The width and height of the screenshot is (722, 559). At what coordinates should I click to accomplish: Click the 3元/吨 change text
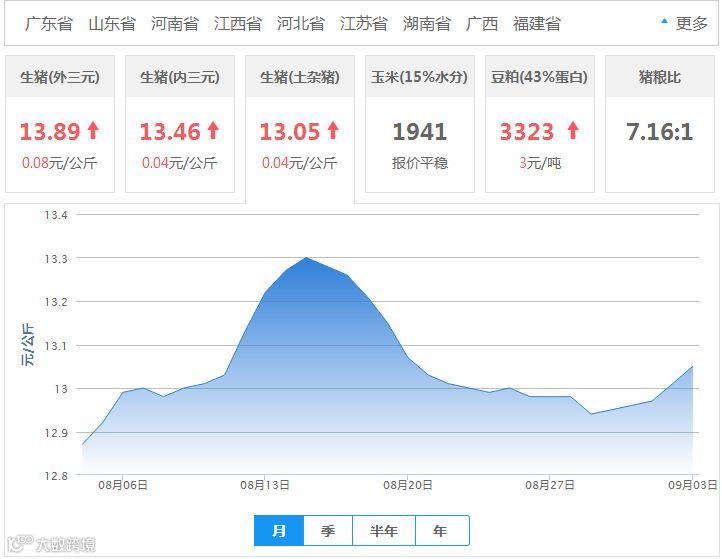[x=540, y=163]
